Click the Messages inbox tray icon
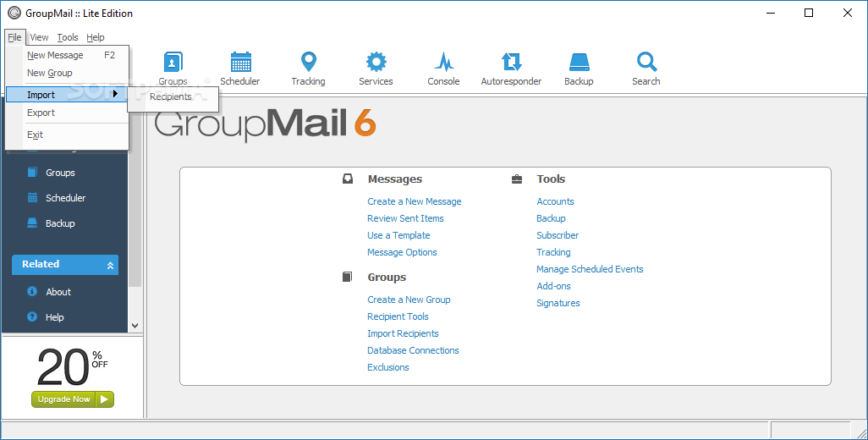Image resolution: width=868 pixels, height=440 pixels. [x=347, y=179]
